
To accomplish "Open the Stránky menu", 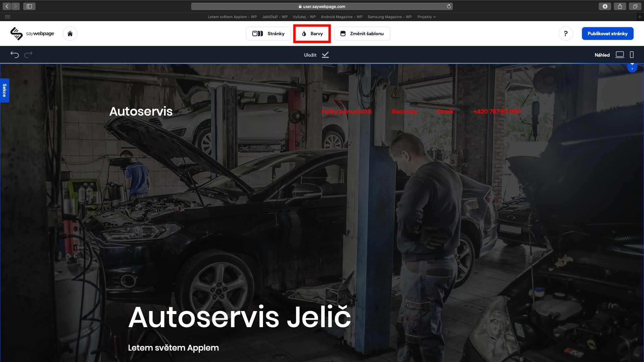I will coord(268,34).
